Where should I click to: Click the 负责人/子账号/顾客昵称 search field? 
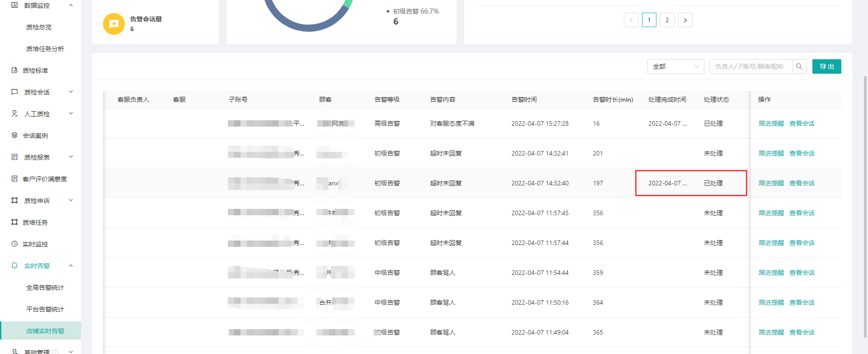tap(751, 66)
